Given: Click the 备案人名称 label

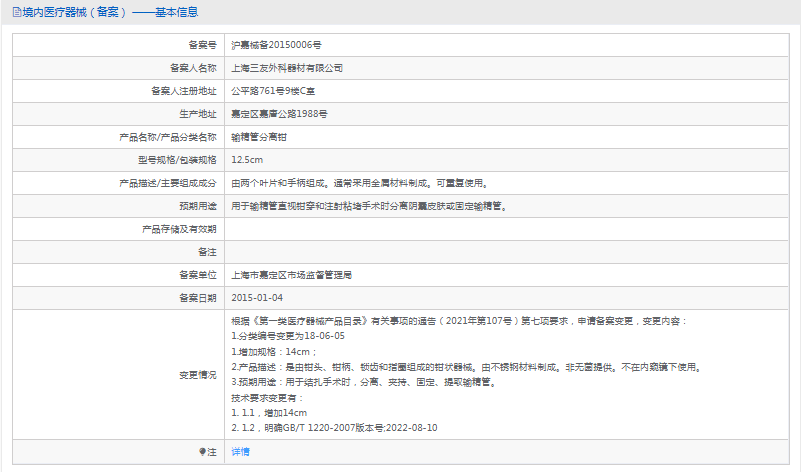Looking at the screenshot, I should tap(193, 68).
